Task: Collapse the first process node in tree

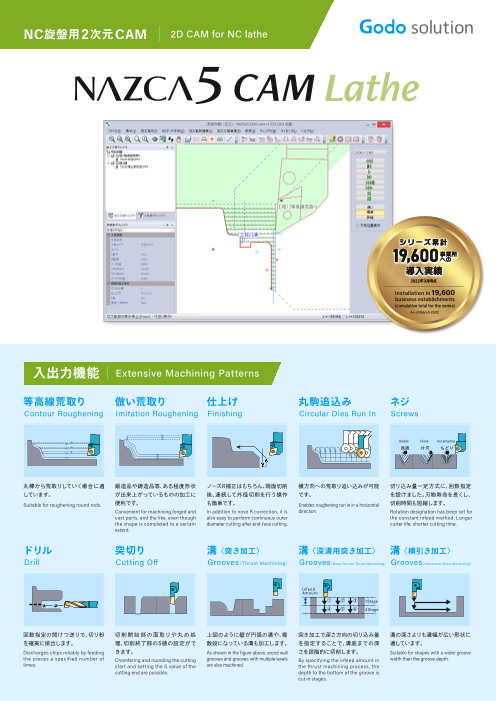Action: click(x=108, y=156)
